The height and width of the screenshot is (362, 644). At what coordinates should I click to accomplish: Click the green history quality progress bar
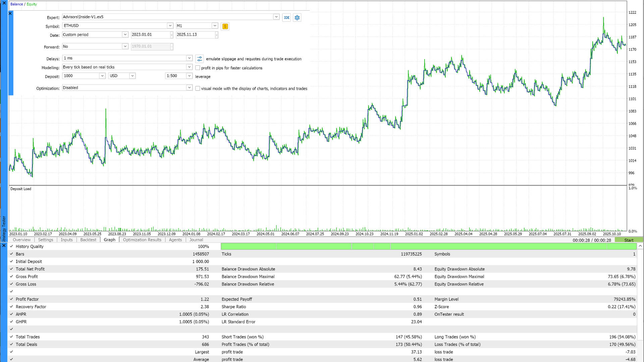428,246
